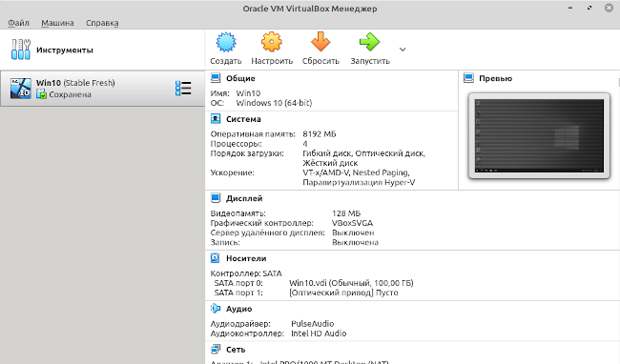Open the Носители storage section header

pos(246,258)
